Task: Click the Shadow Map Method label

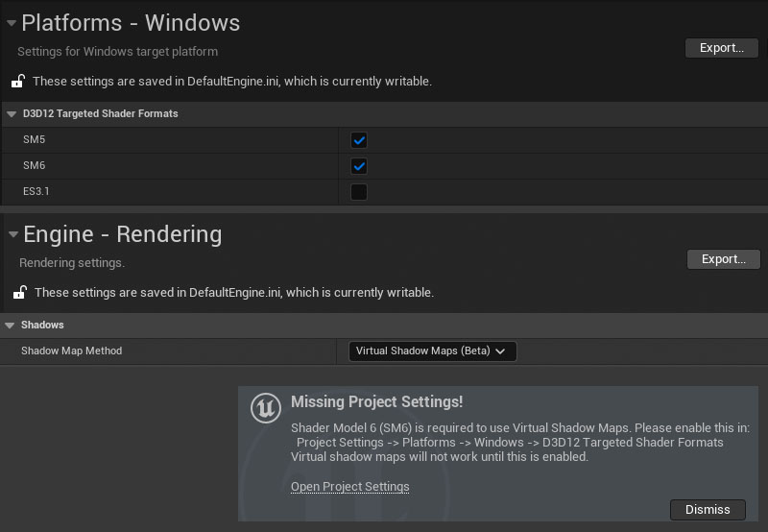Action: click(x=71, y=351)
